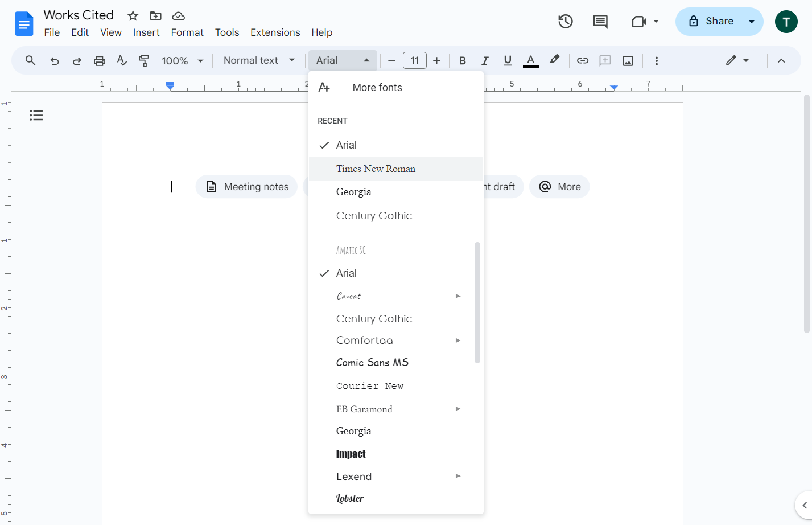The width and height of the screenshot is (812, 525).
Task: Open the editing mode pencil dropdown
Action: (737, 60)
